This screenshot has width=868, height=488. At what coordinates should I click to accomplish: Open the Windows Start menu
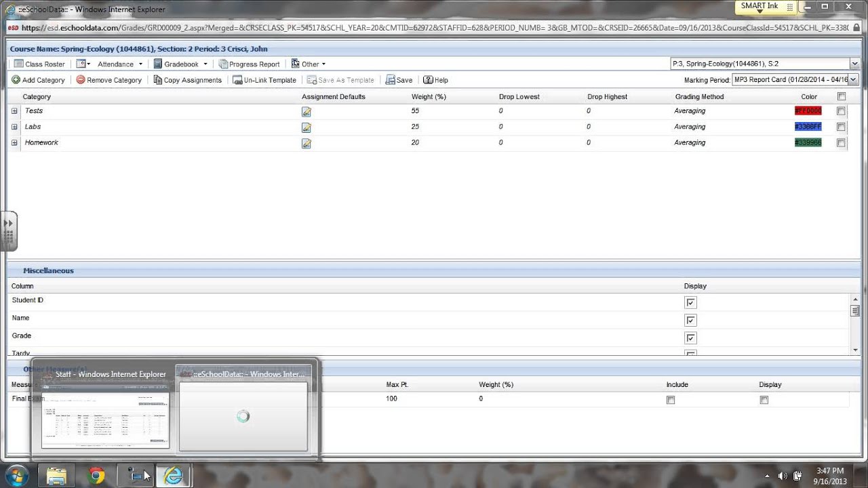tap(16, 475)
